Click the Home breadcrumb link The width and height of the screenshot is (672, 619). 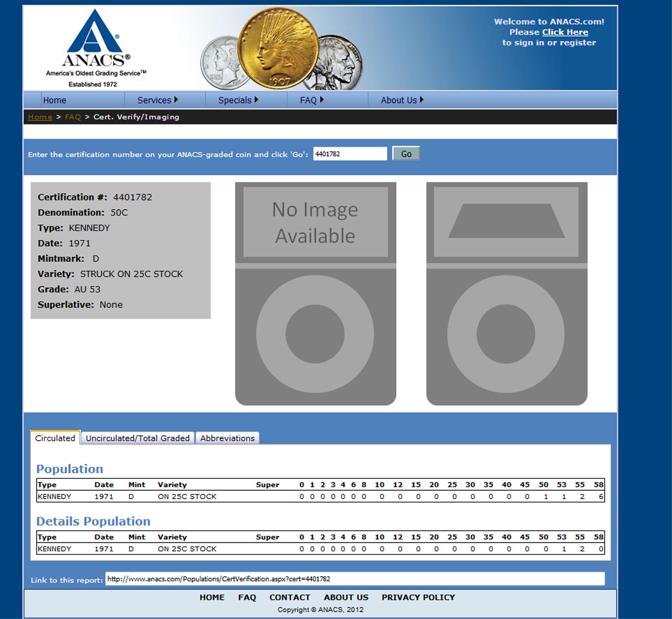click(40, 117)
